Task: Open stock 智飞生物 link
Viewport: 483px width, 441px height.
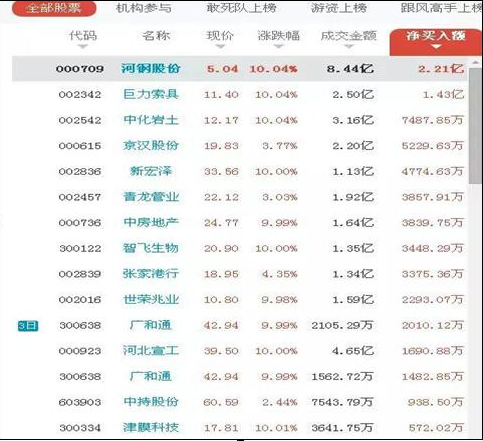Action: click(151, 248)
